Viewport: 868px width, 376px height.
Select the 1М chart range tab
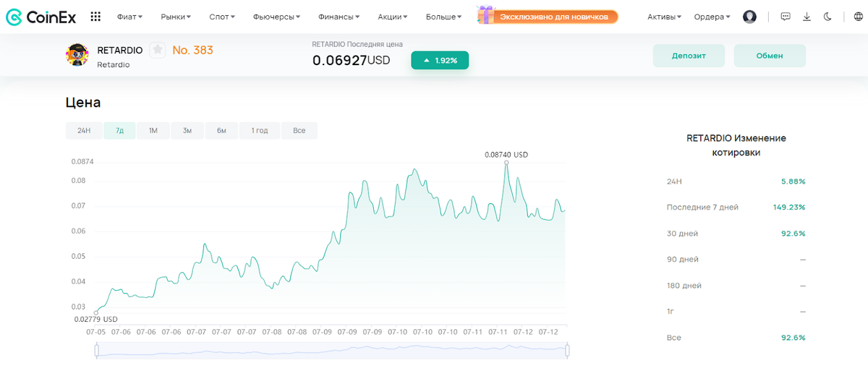pos(153,131)
